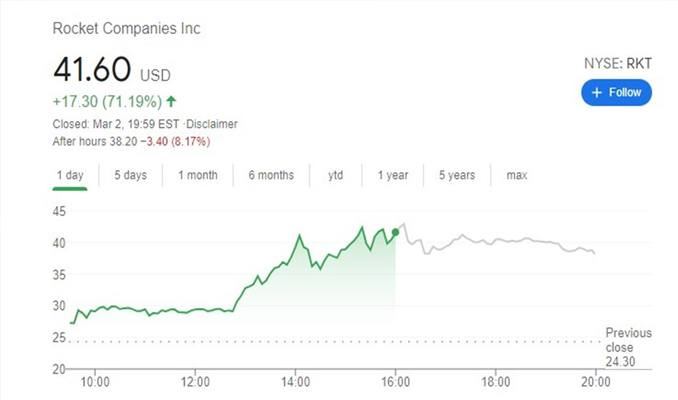Click the Follow button
Screen dimensions: 678x400
pyautogui.click(x=616, y=92)
